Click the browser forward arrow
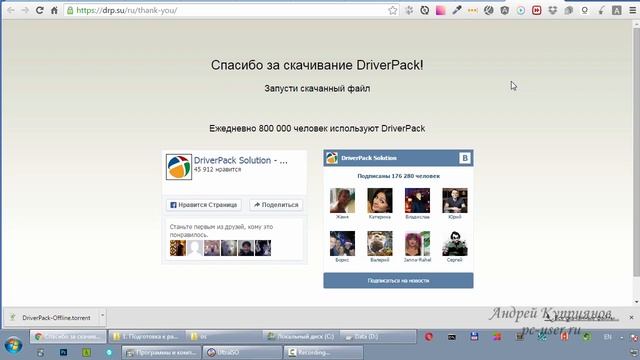 [25, 10]
